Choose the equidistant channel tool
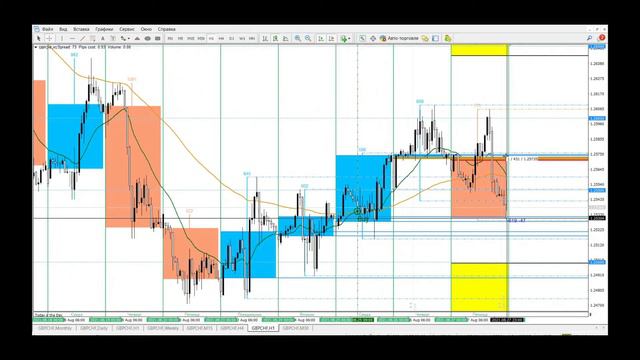The height and width of the screenshot is (360, 640). [93, 38]
